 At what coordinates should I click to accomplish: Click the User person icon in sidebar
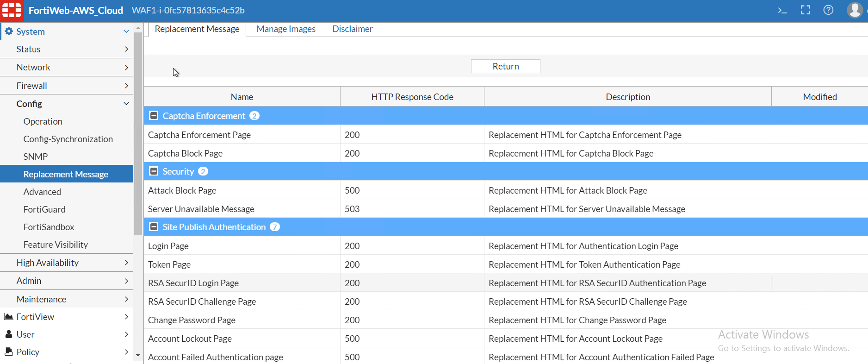(x=8, y=334)
